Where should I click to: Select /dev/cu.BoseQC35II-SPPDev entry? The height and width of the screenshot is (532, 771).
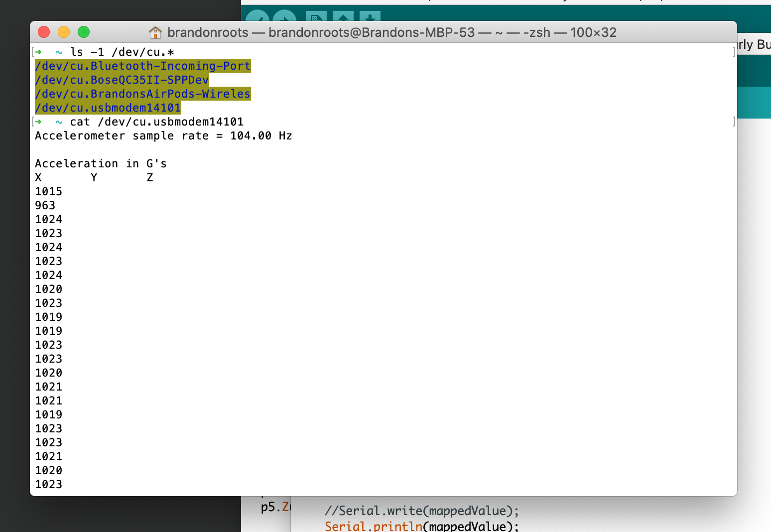point(122,80)
